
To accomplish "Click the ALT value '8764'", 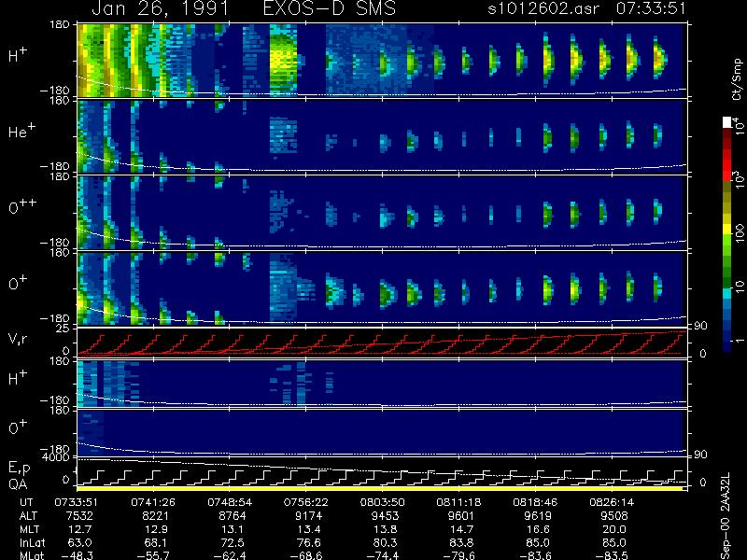I will coord(232,516).
